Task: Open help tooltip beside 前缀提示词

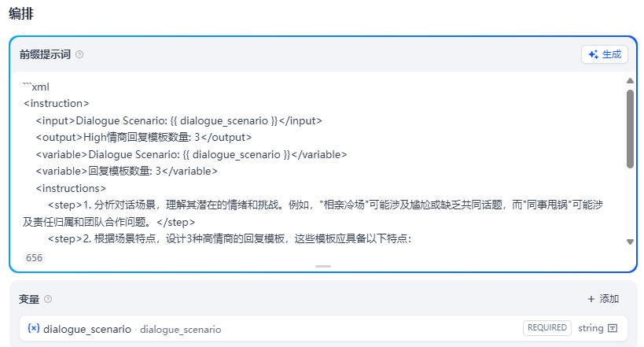Action: (x=79, y=54)
